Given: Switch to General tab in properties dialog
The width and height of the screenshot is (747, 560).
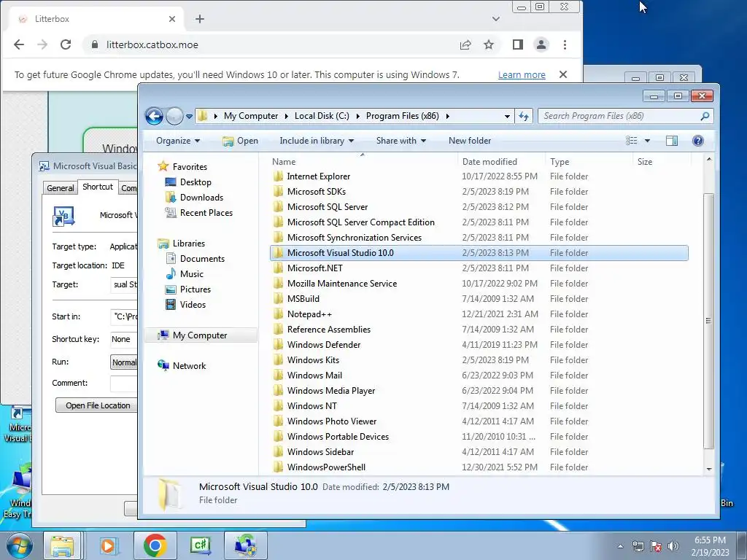Looking at the screenshot, I should [61, 187].
